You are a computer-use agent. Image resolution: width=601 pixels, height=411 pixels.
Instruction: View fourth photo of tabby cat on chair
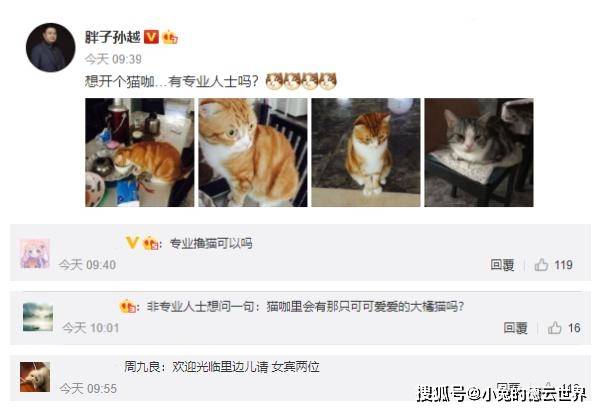479,153
